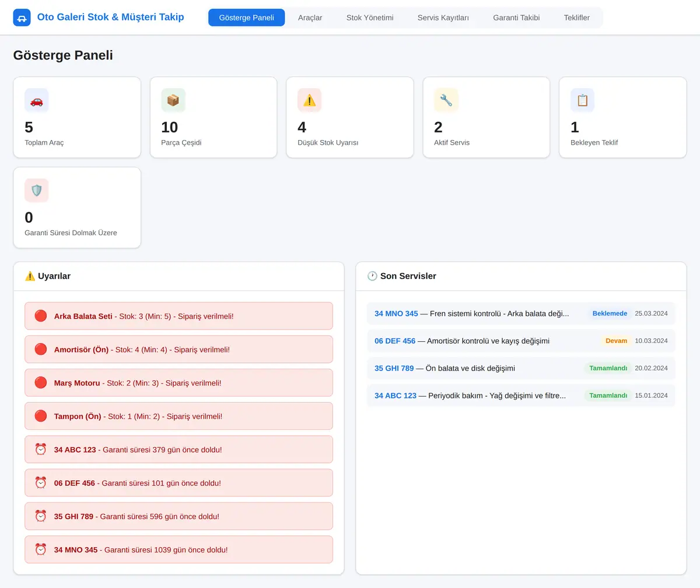Click the blue car app logo icon
Viewport: 700px width, 588px height.
pos(22,17)
